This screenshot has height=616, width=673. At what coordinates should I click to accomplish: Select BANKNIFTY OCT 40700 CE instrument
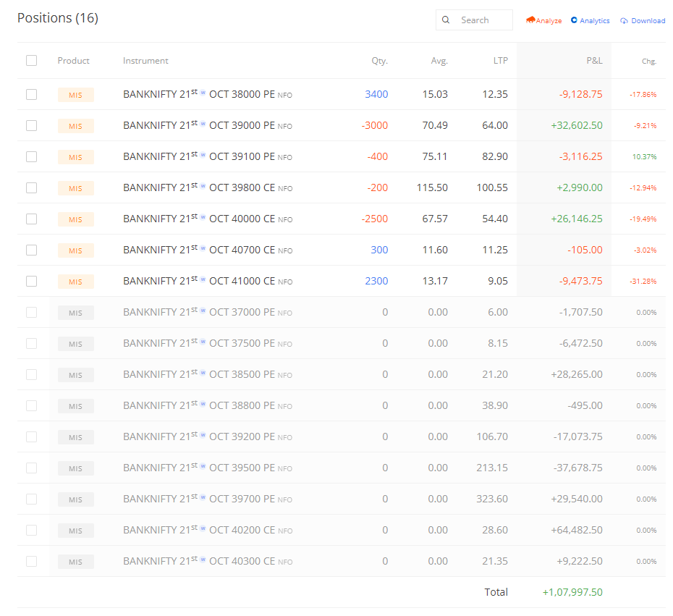208,250
